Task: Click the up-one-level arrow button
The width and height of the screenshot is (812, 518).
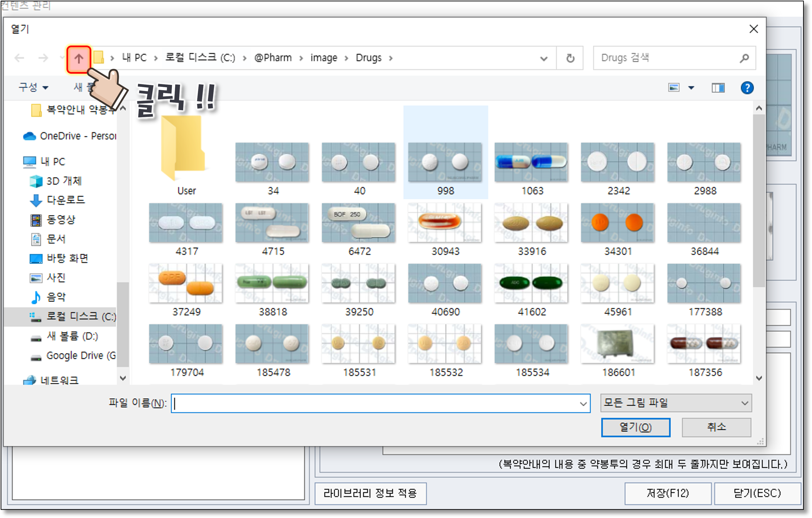Action: pos(79,59)
